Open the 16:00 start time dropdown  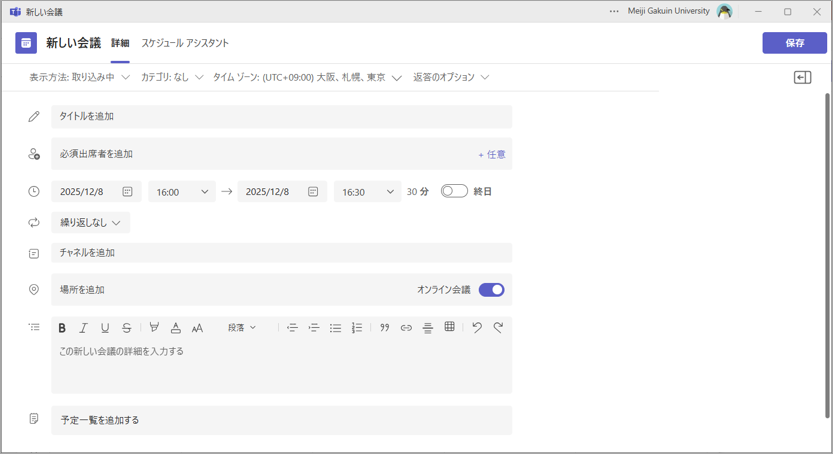[x=182, y=192]
